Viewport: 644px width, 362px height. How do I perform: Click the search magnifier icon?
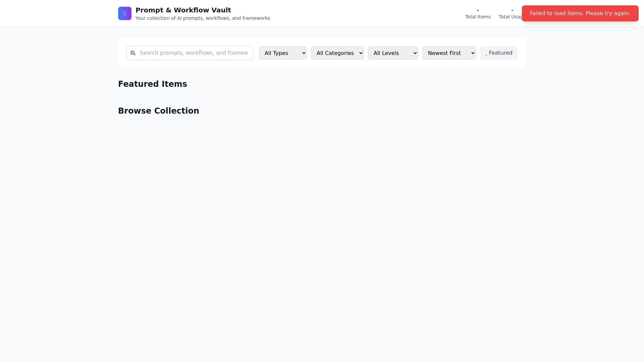[133, 53]
